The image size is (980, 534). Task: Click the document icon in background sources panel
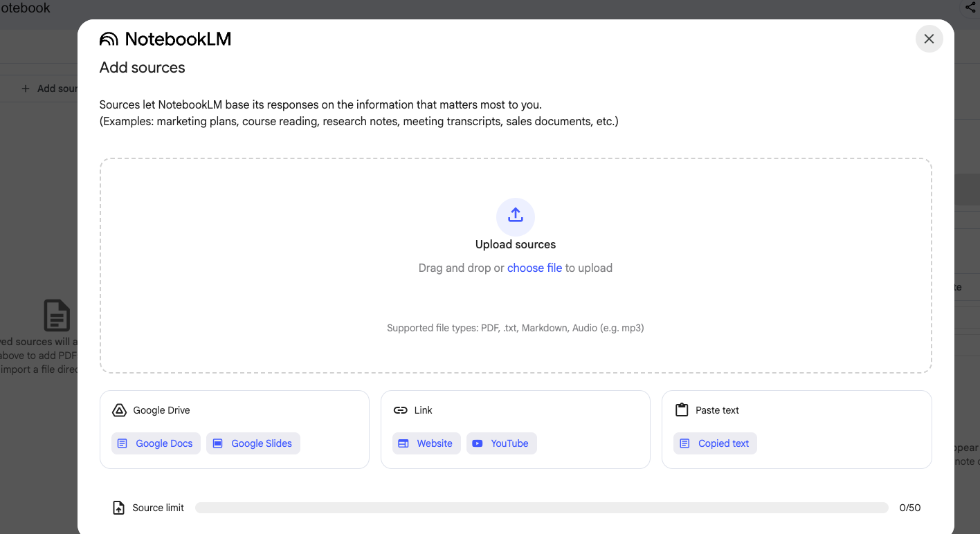[x=57, y=315]
